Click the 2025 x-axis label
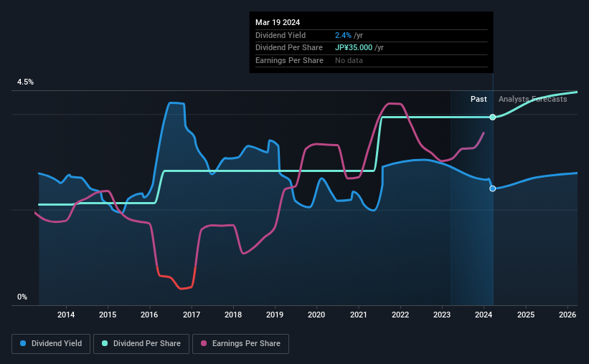Screen dimensions: 589x364 click(526, 315)
